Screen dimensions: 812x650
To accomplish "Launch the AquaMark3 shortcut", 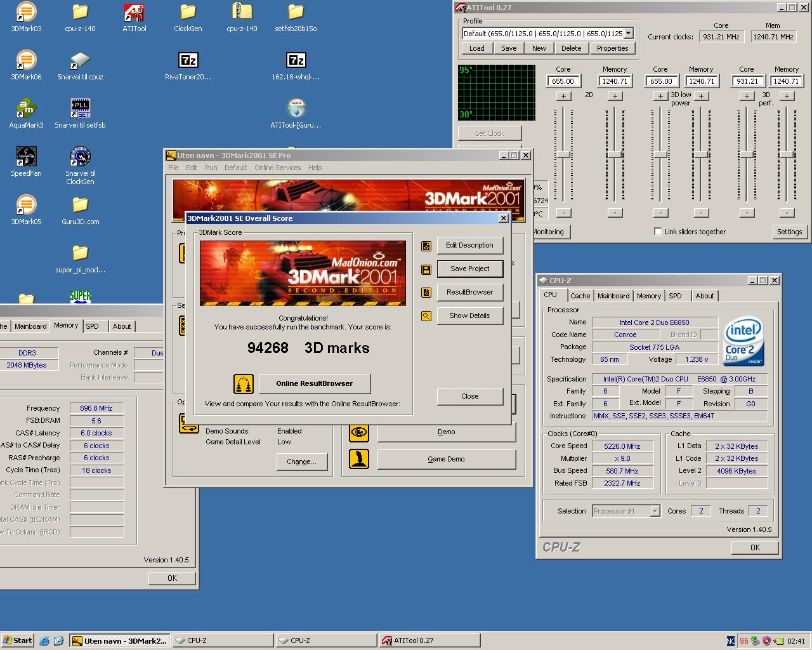I will 26,113.
